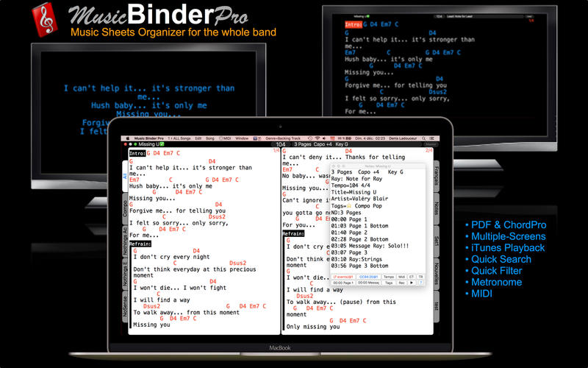Open the Music Binder Pro application menu

149,138
